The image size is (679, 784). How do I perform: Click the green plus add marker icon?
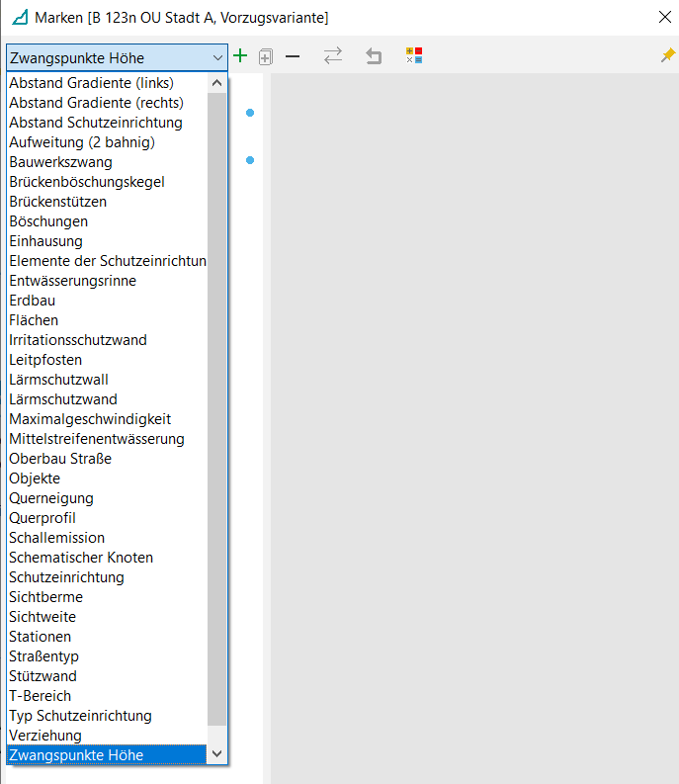pyautogui.click(x=240, y=56)
